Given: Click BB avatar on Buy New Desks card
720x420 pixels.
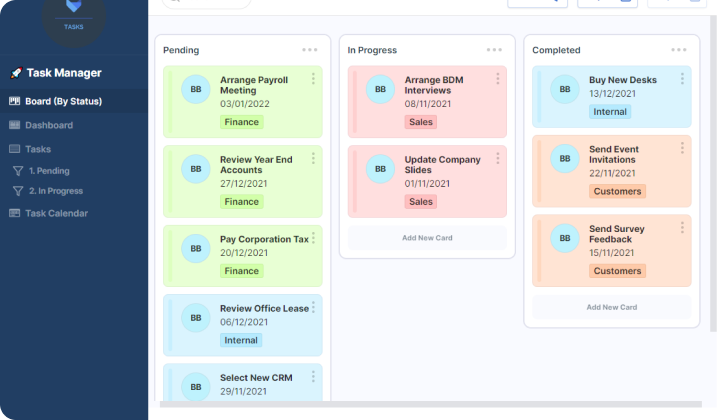Looking at the screenshot, I should (565, 90).
